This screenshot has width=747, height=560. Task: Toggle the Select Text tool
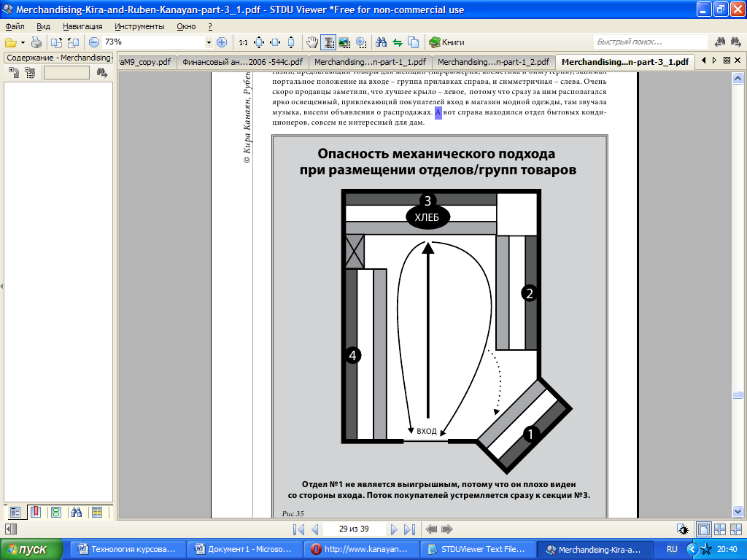pyautogui.click(x=328, y=42)
